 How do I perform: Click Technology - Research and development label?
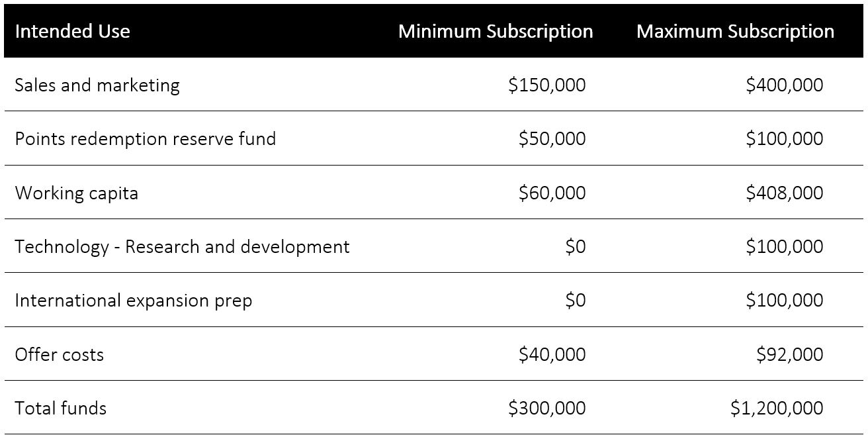(x=182, y=247)
